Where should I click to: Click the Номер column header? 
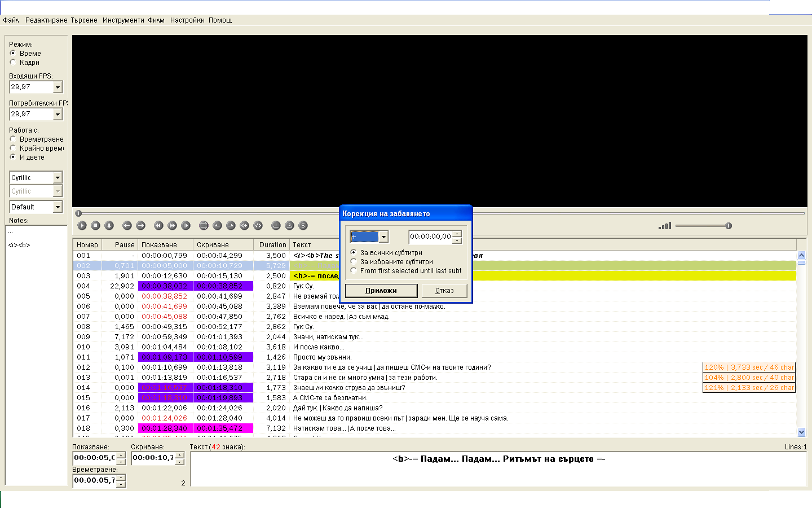pyautogui.click(x=87, y=245)
